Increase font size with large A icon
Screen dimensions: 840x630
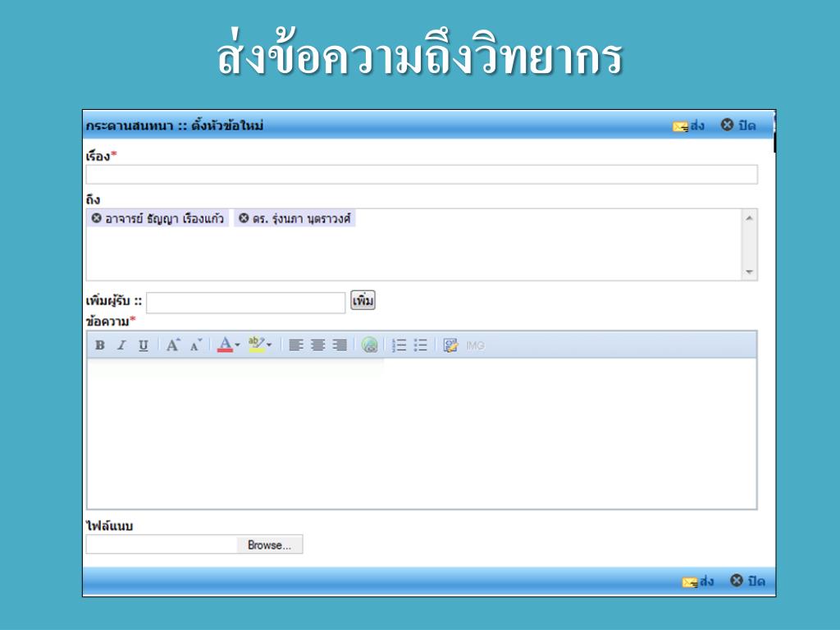pos(172,345)
